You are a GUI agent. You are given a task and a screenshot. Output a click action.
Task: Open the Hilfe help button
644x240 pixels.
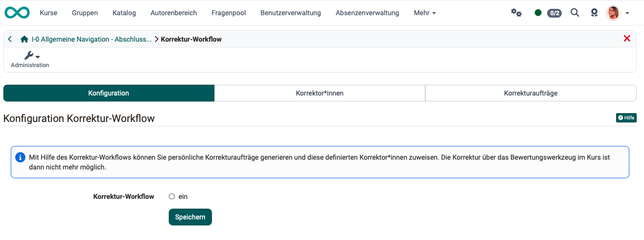point(626,118)
